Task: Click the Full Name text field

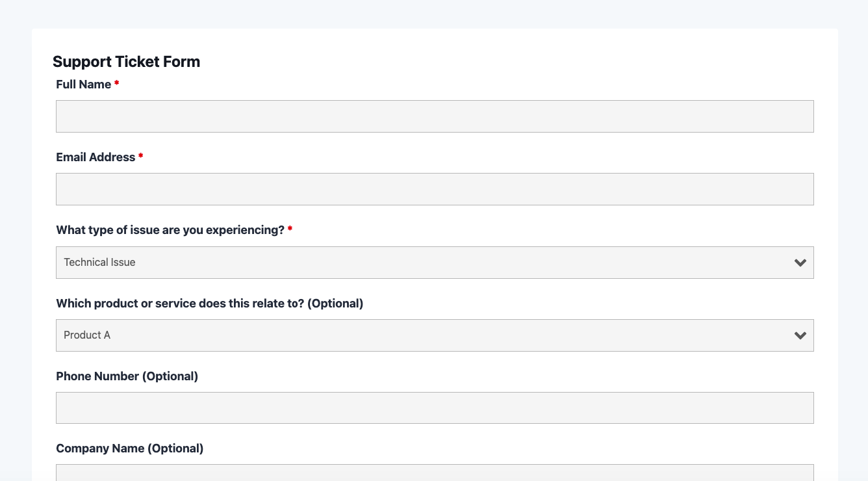Action: tap(434, 116)
